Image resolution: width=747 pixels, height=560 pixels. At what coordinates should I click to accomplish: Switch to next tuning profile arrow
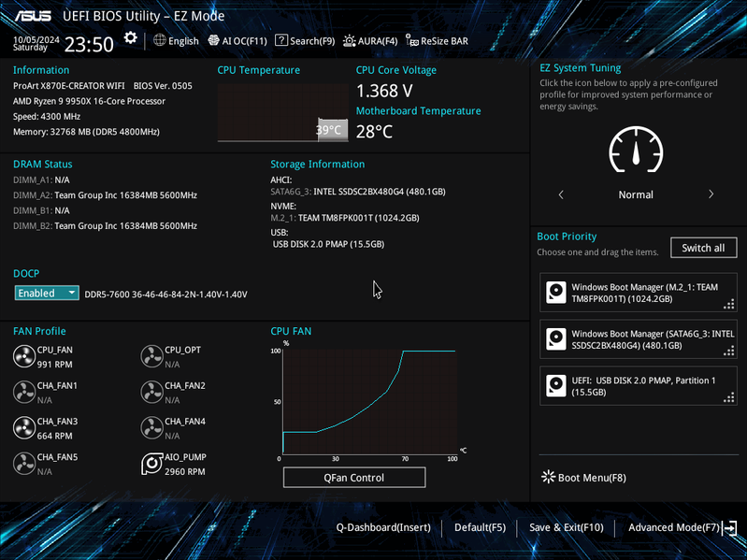tap(711, 194)
